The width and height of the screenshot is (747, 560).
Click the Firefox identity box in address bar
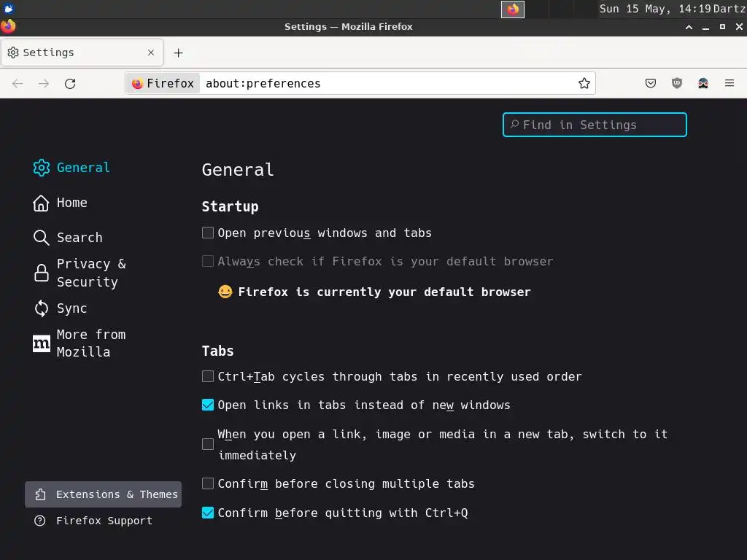(x=163, y=83)
